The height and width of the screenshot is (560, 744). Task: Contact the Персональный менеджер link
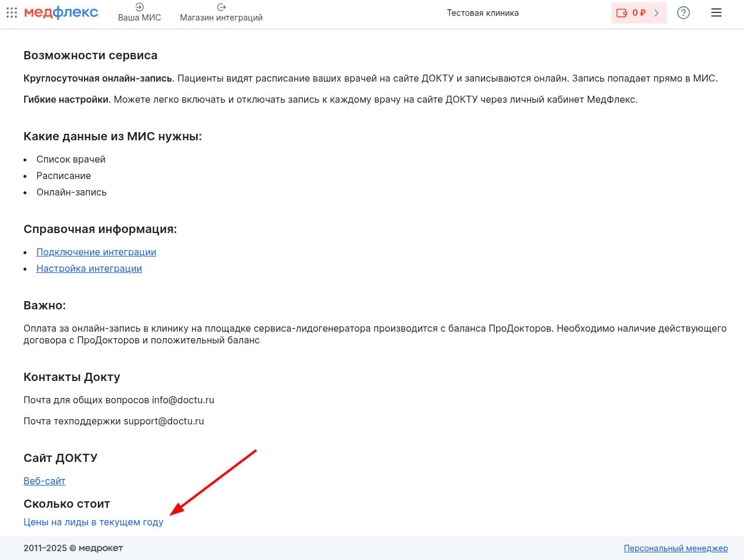676,548
